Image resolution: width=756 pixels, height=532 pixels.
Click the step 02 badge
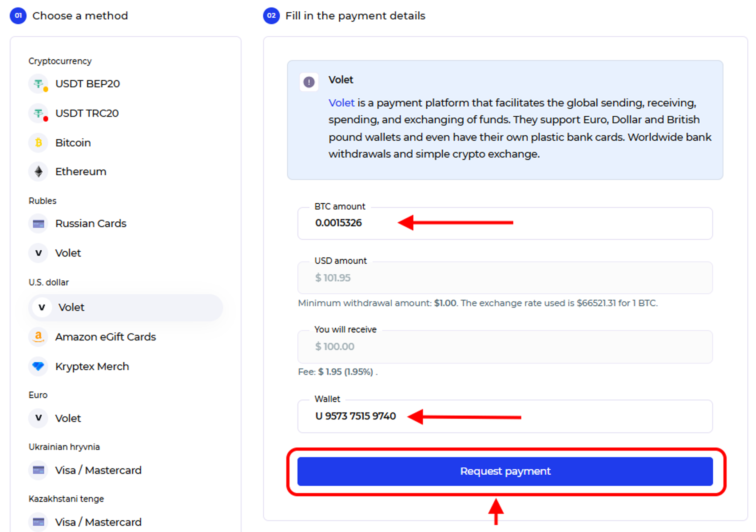coord(271,16)
